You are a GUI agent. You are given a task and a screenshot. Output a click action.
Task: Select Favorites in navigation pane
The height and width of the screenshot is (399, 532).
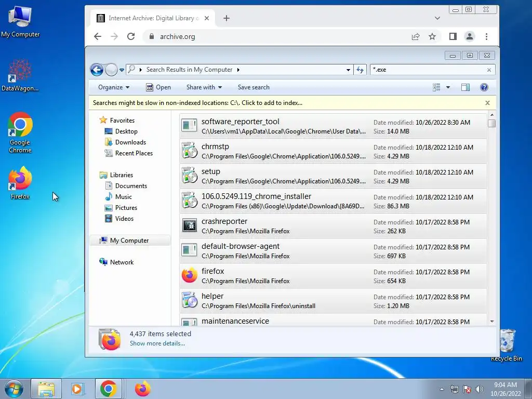(x=117, y=121)
